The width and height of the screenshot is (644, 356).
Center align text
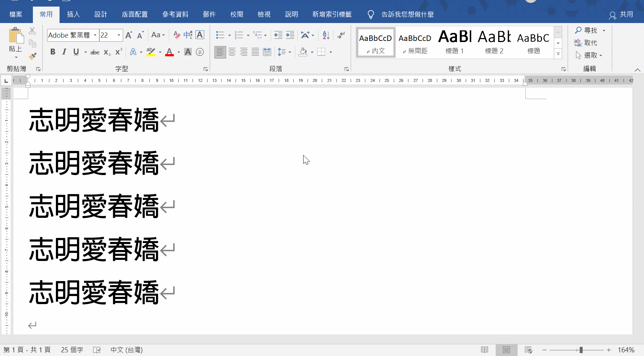pos(232,52)
